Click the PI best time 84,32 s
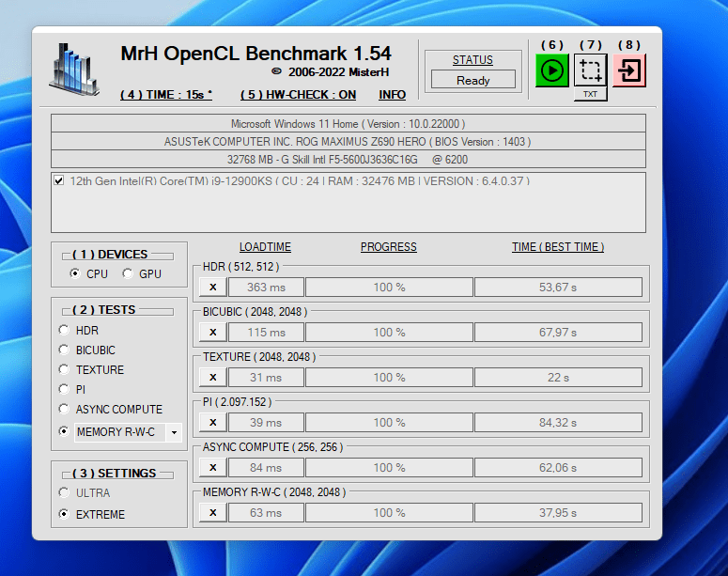The height and width of the screenshot is (576, 728). click(x=558, y=422)
